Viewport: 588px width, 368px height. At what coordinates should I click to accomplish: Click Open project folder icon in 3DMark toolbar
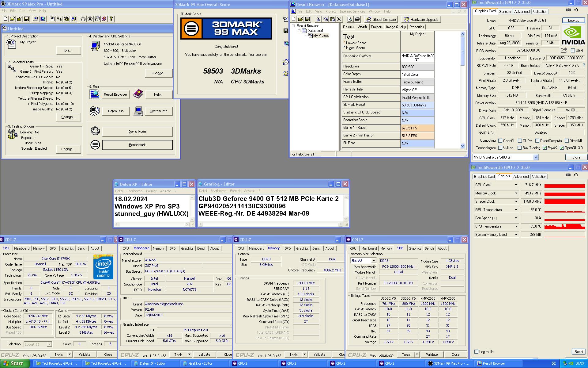tap(12, 19)
